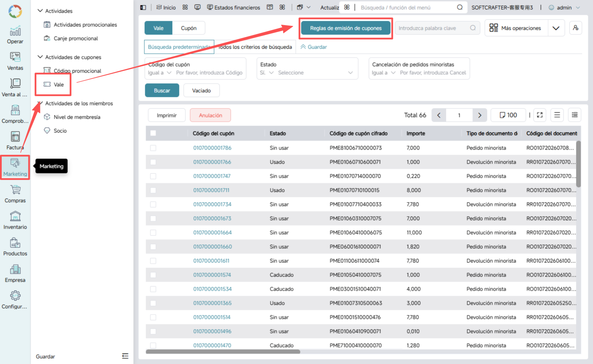Click the fullscreen expand table icon
This screenshot has height=364, width=593.
click(540, 115)
